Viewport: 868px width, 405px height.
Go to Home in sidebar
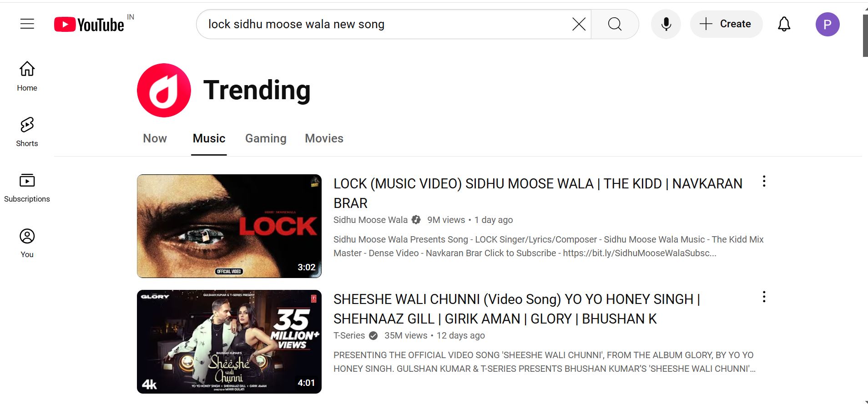click(27, 76)
